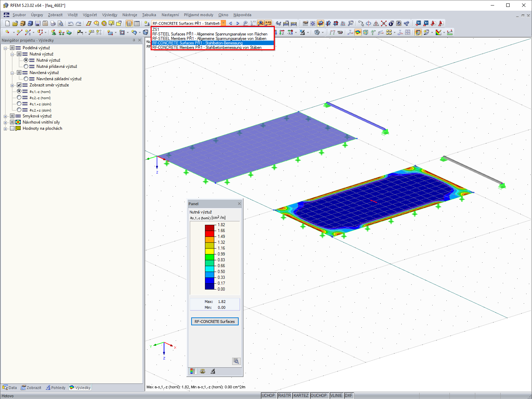532x399 pixels.
Task: Open the Výpočet menu
Action: coord(90,15)
